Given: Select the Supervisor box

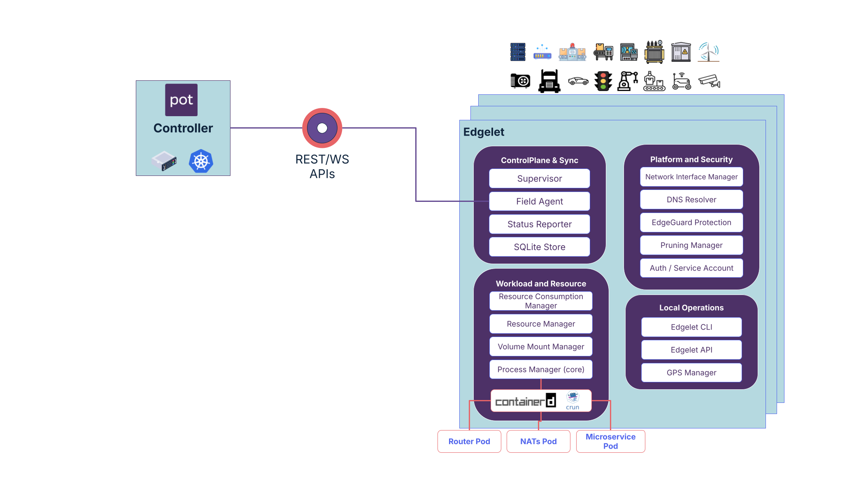Looking at the screenshot, I should coord(540,179).
